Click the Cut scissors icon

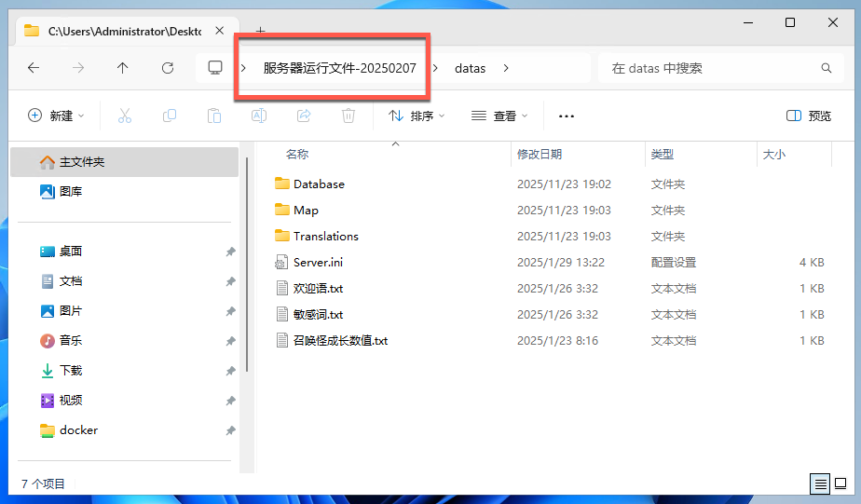coord(125,116)
